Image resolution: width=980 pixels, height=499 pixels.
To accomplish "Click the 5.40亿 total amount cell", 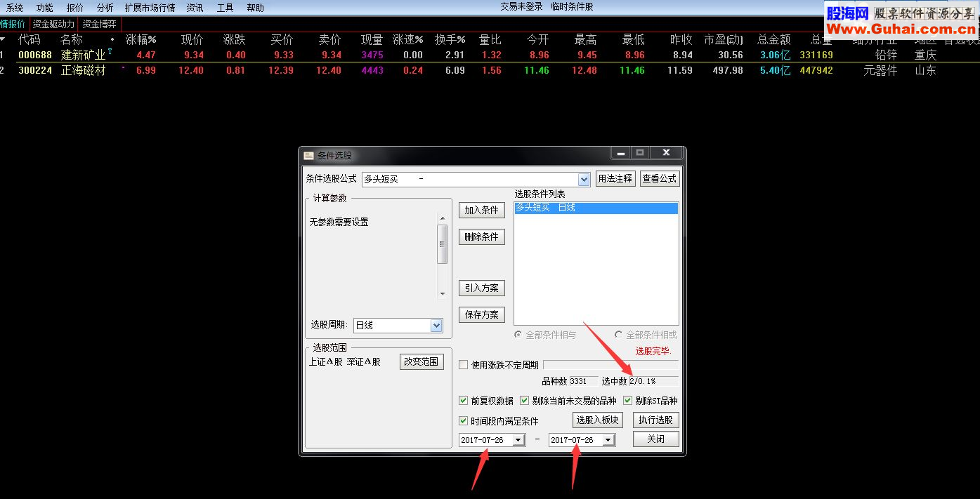I will 775,70.
